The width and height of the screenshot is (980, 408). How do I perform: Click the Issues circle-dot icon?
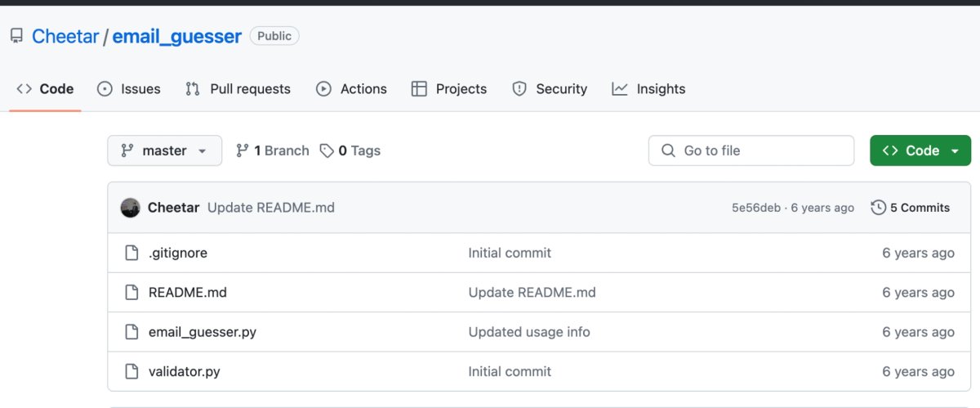tap(105, 89)
